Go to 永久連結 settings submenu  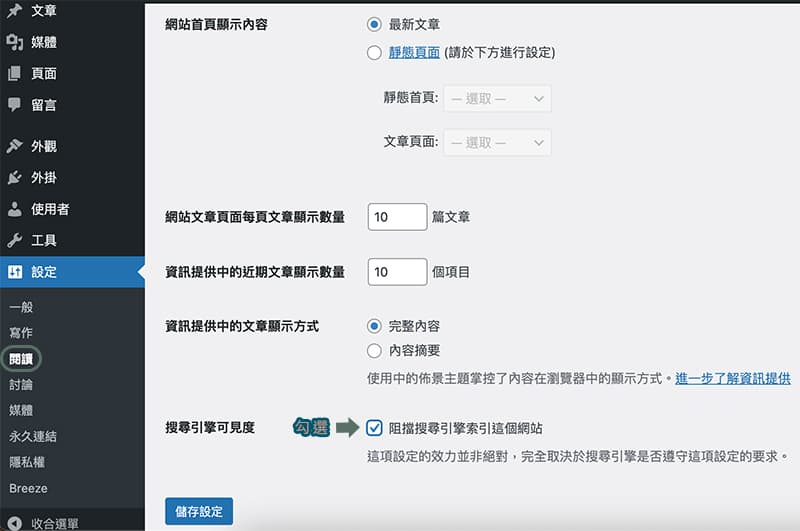(x=33, y=437)
